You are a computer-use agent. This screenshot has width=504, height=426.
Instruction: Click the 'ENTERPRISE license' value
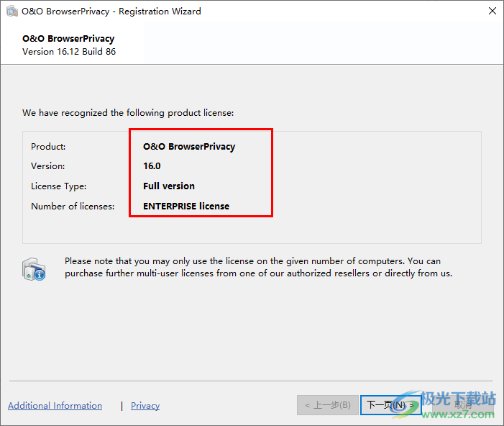186,207
